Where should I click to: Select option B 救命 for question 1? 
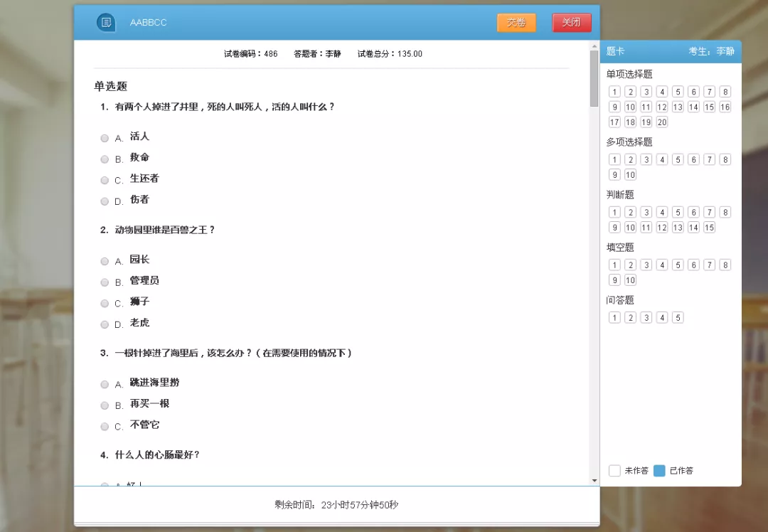[105, 159]
